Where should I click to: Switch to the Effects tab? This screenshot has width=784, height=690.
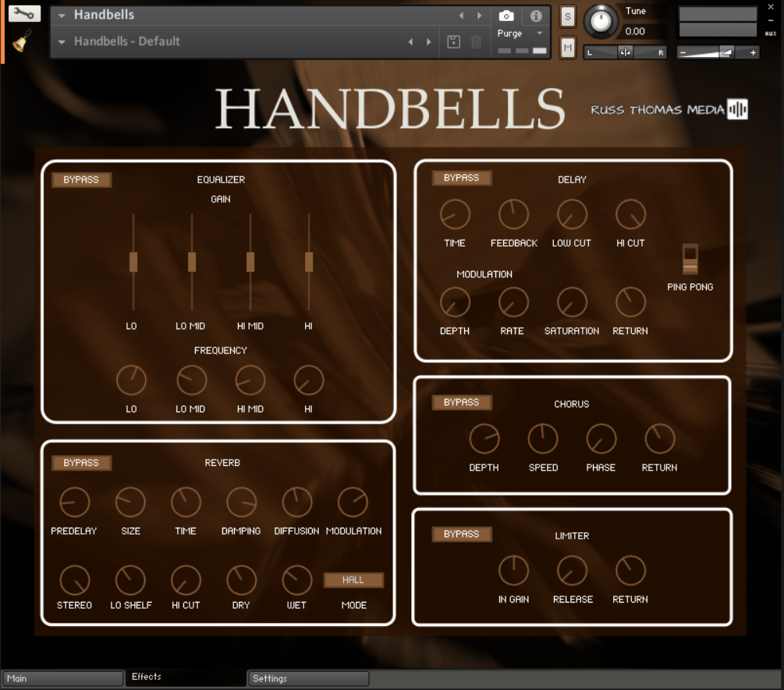tap(186, 677)
